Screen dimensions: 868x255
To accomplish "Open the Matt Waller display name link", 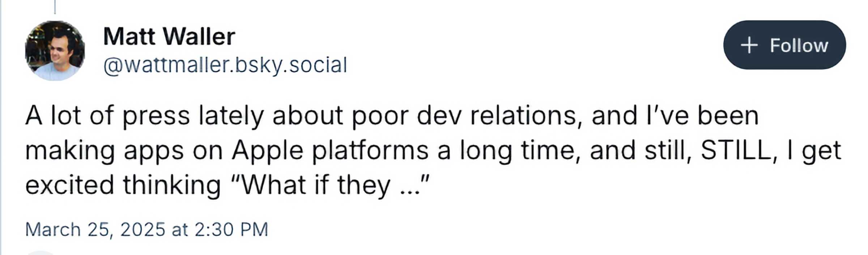I will (x=169, y=36).
